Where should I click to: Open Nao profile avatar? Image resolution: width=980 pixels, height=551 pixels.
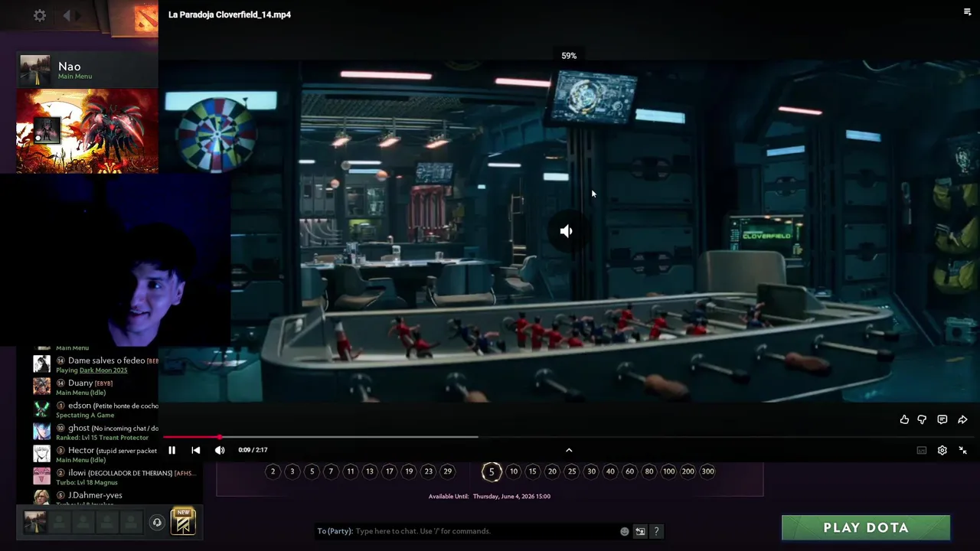[x=35, y=70]
